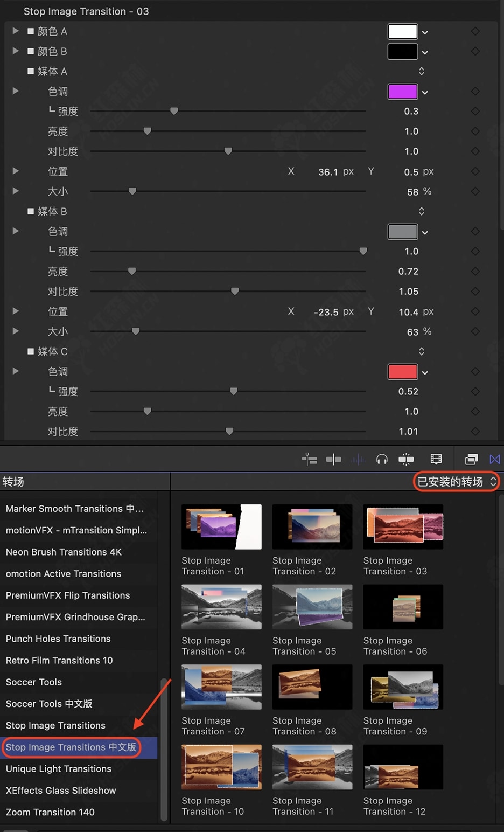Add keyframe for 媒体 C 色调 row
The width and height of the screenshot is (504, 832).
pyautogui.click(x=475, y=371)
